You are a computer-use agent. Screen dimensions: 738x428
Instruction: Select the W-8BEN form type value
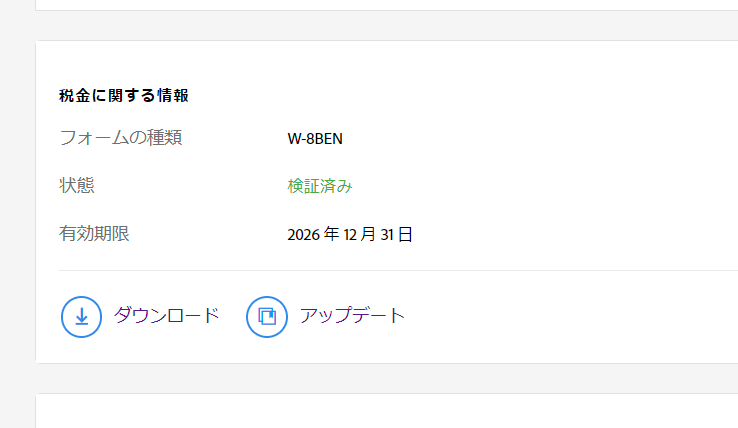(x=315, y=139)
